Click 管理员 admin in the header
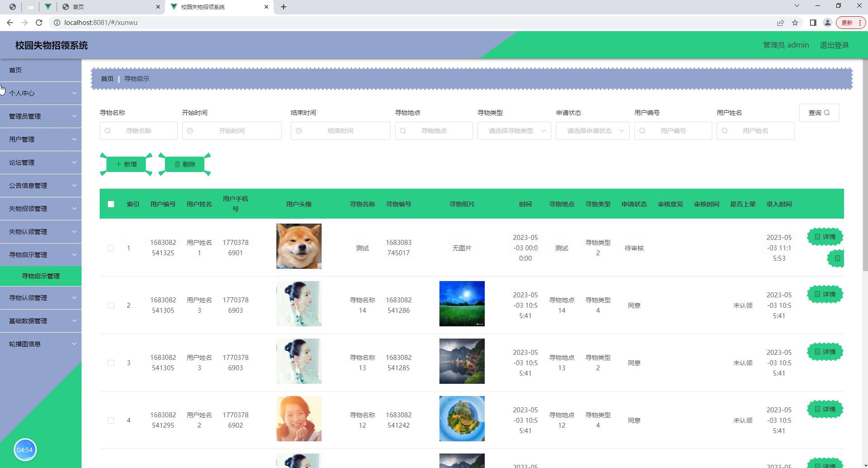Image resolution: width=868 pixels, height=468 pixels. [x=786, y=45]
